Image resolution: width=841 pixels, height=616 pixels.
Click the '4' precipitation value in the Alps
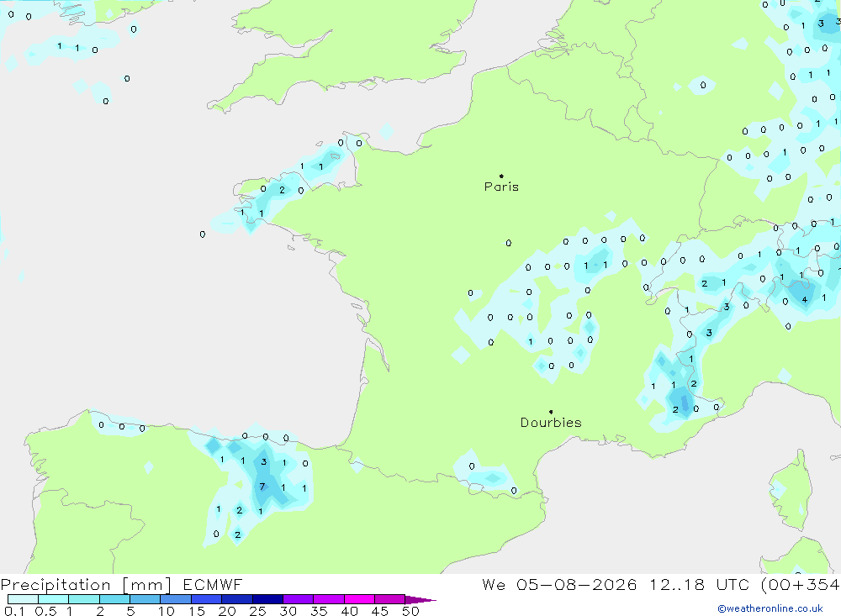click(805, 300)
